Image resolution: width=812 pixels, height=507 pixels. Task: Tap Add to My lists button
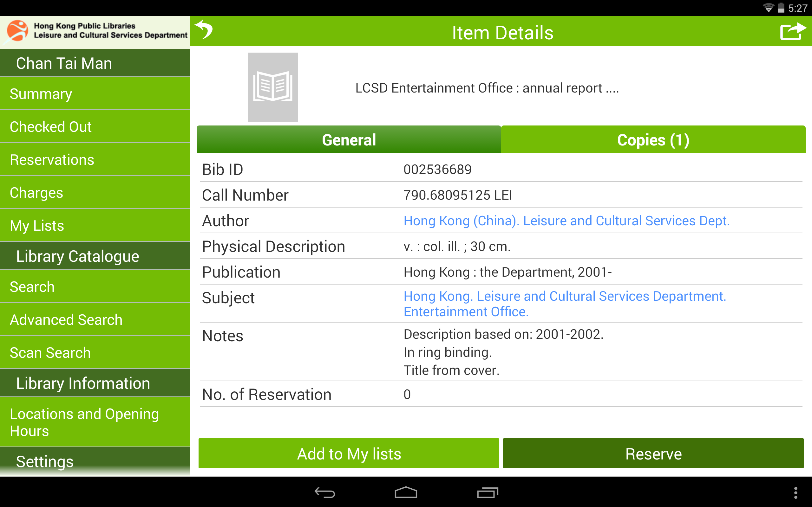(x=349, y=453)
